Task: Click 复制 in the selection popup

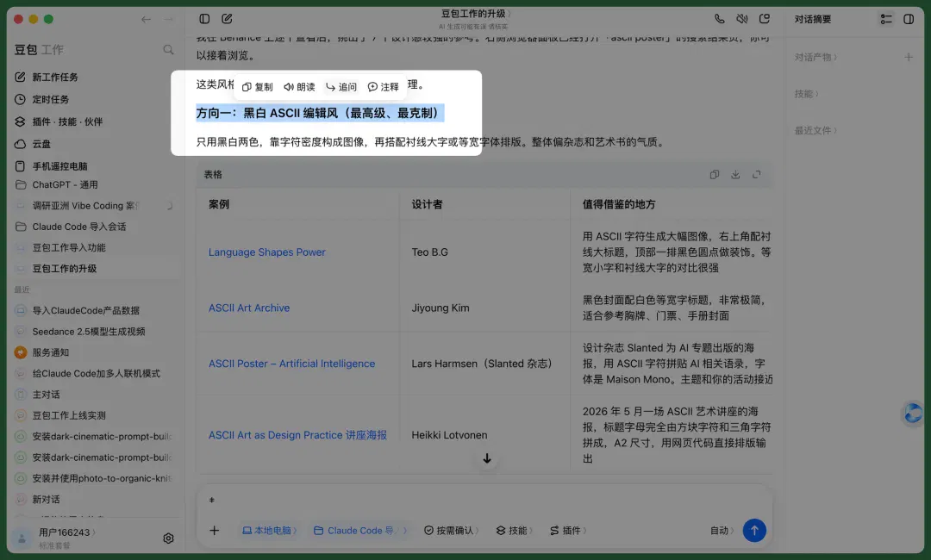Action: [x=258, y=87]
